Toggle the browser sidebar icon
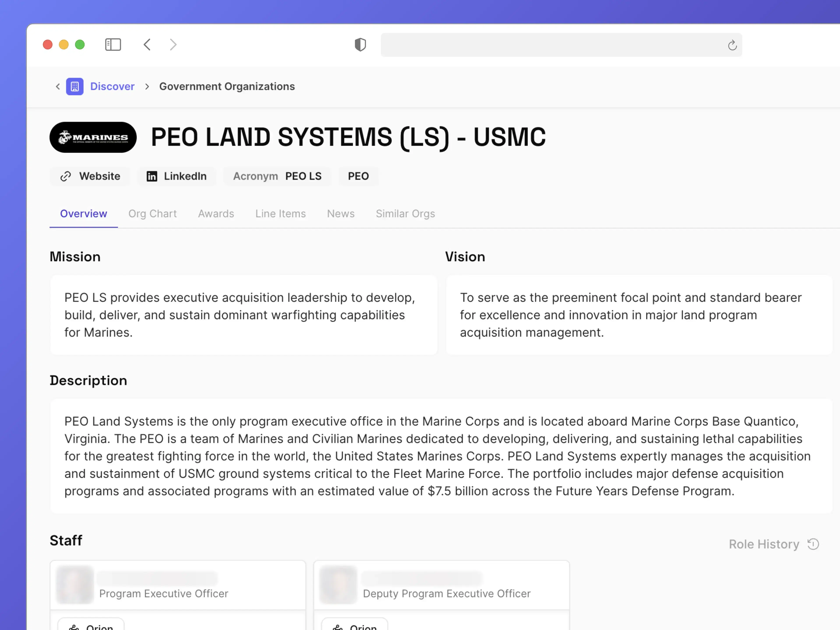 click(x=113, y=44)
